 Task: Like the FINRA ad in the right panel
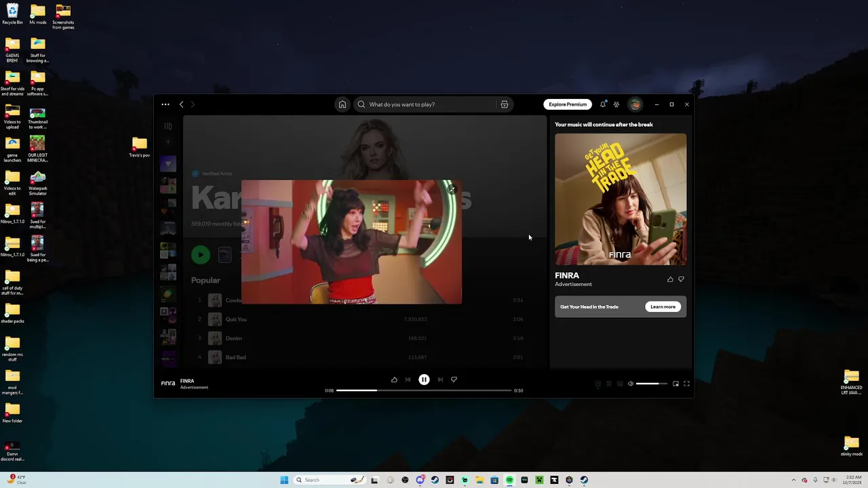click(x=671, y=279)
